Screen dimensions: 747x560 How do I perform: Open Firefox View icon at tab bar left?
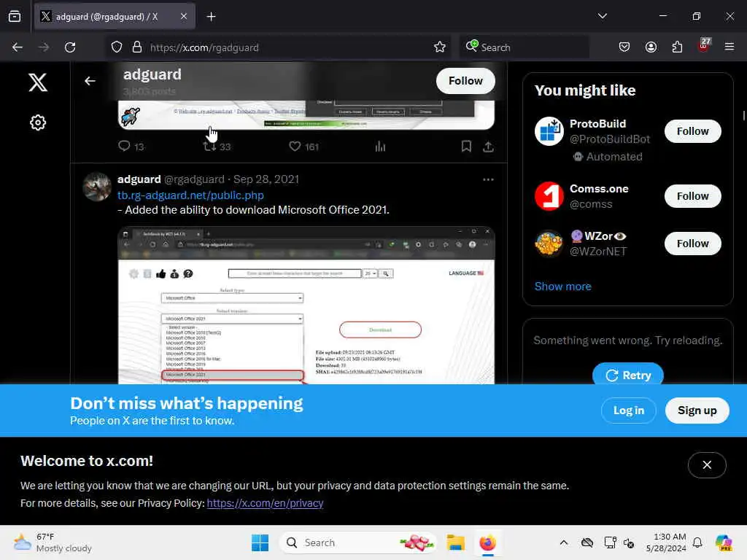point(15,16)
